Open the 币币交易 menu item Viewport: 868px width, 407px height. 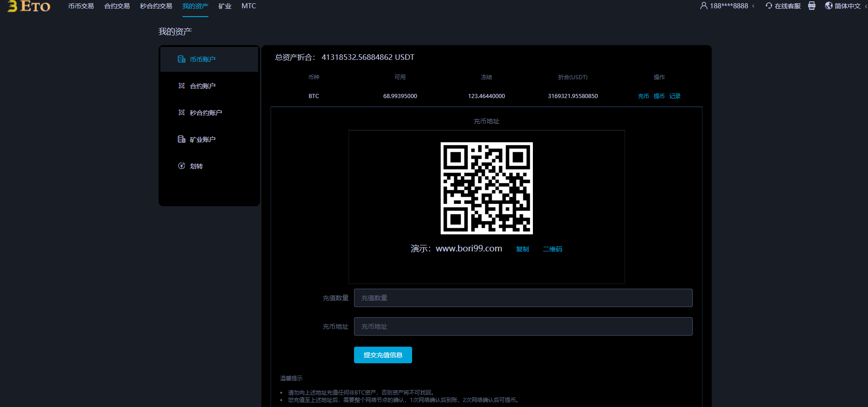point(81,6)
